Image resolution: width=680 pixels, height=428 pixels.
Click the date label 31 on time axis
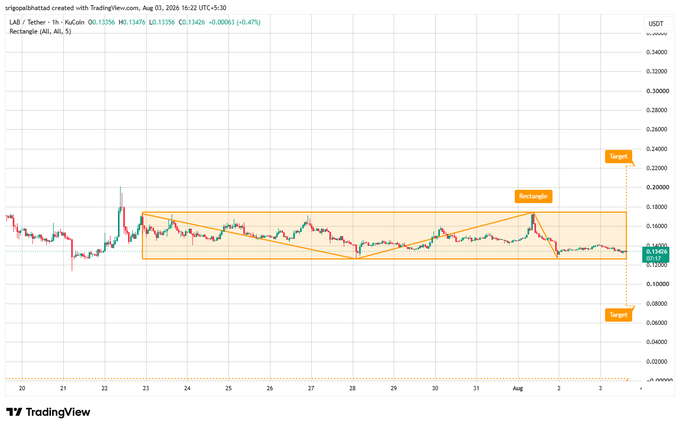click(476, 388)
